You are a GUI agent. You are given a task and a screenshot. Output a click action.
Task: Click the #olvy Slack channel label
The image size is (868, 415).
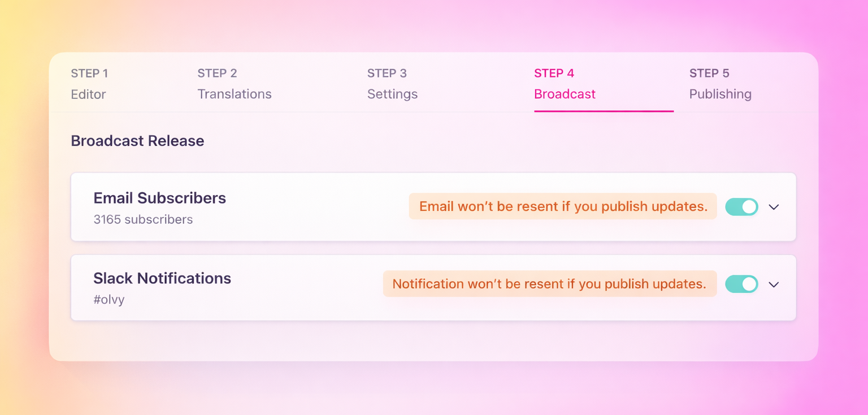point(109,299)
